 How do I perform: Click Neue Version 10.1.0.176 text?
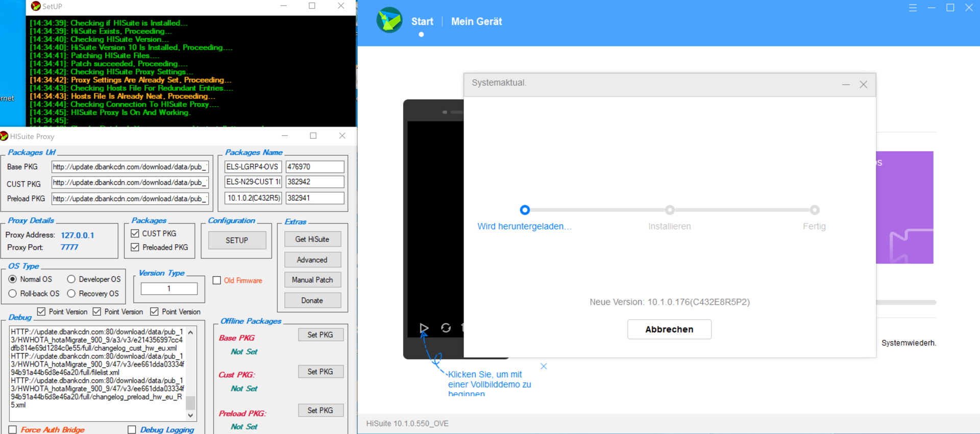click(x=670, y=302)
